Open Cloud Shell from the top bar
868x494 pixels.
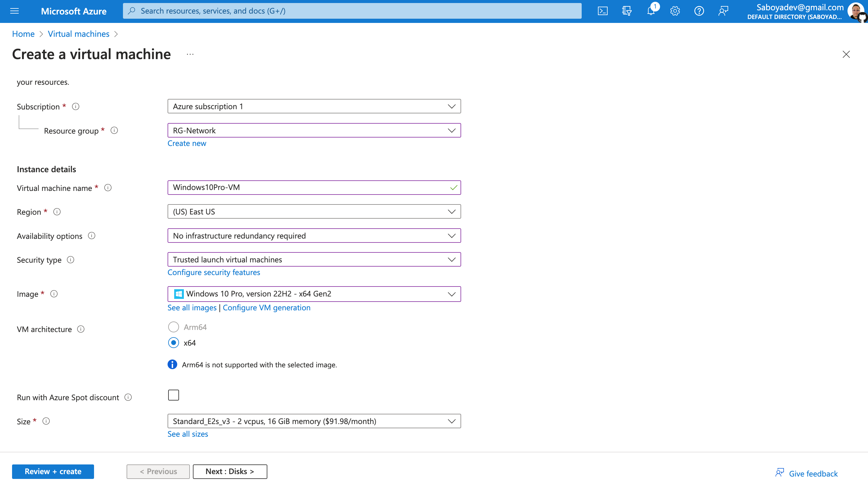602,11
